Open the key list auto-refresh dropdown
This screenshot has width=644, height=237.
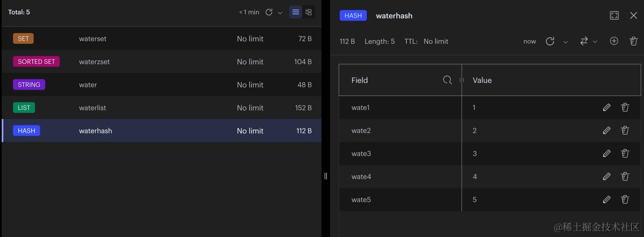[x=280, y=13]
